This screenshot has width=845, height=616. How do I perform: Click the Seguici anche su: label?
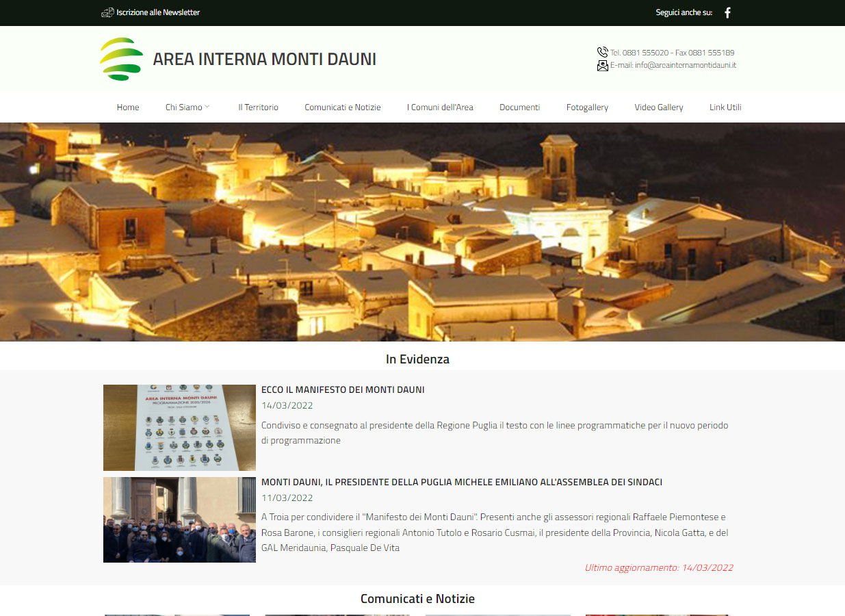[684, 12]
